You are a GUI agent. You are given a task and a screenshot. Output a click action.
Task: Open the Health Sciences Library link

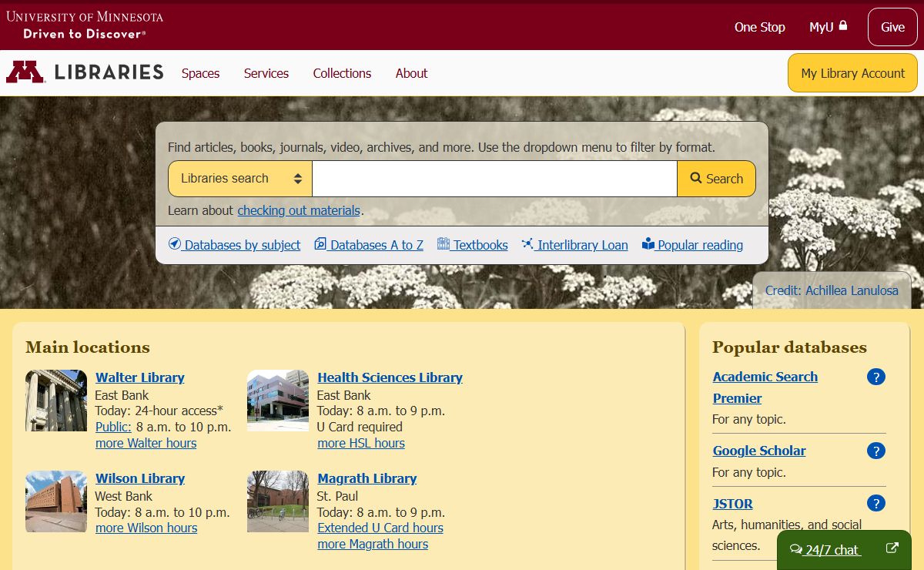[390, 377]
